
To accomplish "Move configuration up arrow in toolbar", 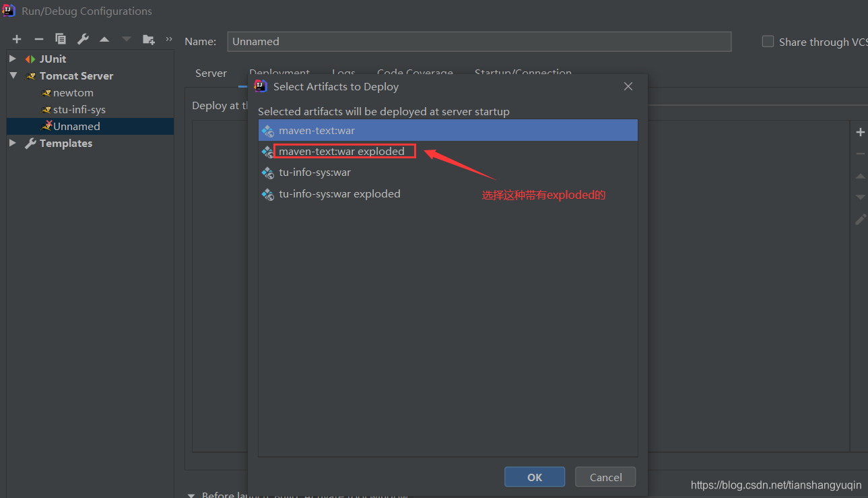I will [104, 40].
